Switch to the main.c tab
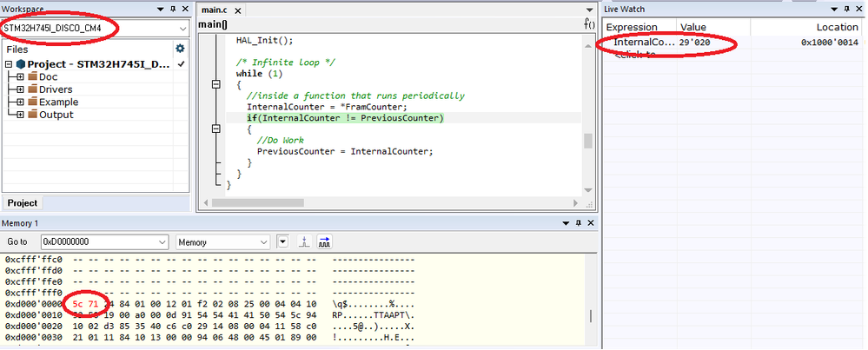The height and width of the screenshot is (350, 868). pos(216,10)
